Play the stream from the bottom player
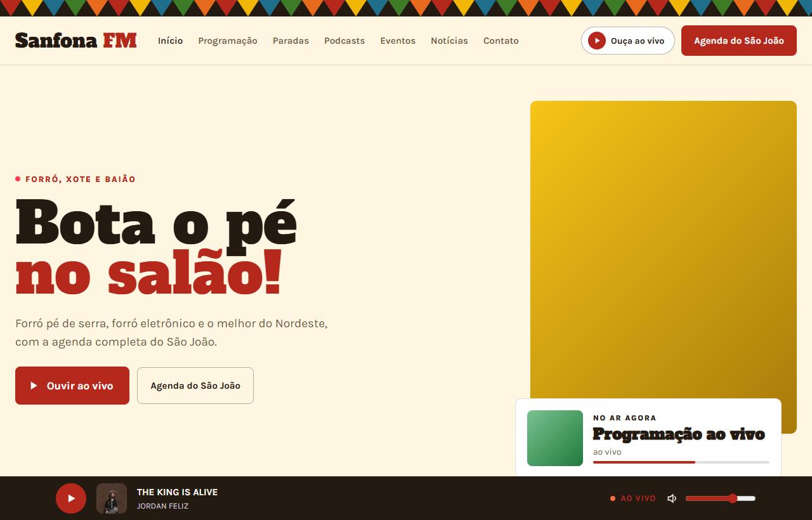 pyautogui.click(x=71, y=498)
